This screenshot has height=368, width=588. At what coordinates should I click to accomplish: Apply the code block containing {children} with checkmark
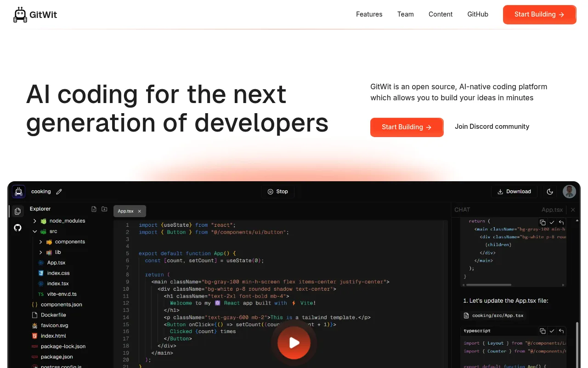pyautogui.click(x=552, y=222)
